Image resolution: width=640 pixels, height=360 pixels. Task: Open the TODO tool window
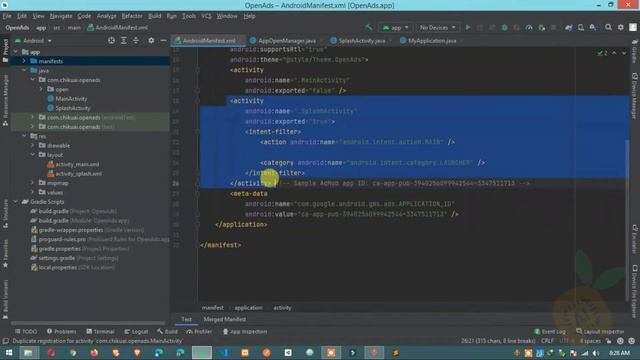[x=26, y=331]
